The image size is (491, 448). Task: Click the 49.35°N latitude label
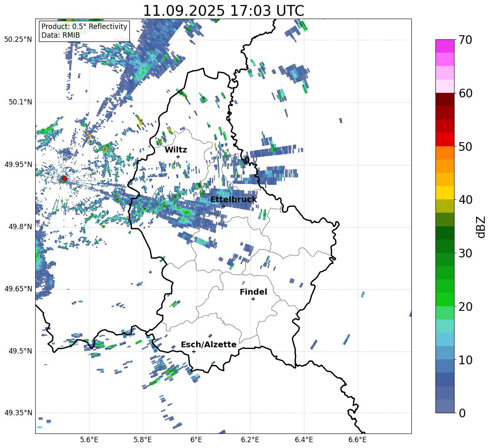[x=18, y=413]
